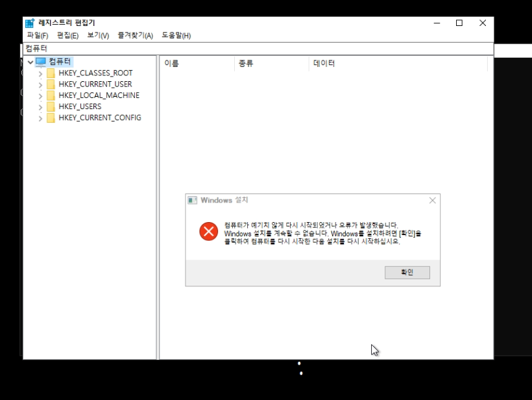532x400 pixels.
Task: Click the HKEY_USERS folder icon
Action: point(51,106)
